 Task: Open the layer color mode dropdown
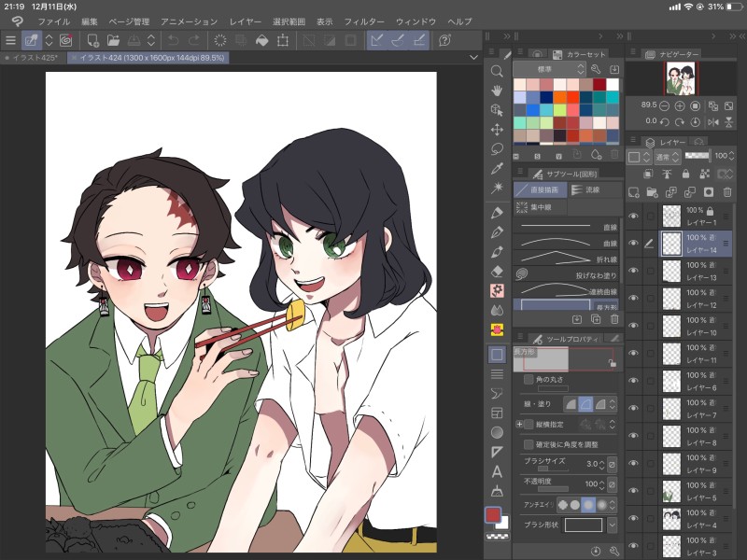639,157
